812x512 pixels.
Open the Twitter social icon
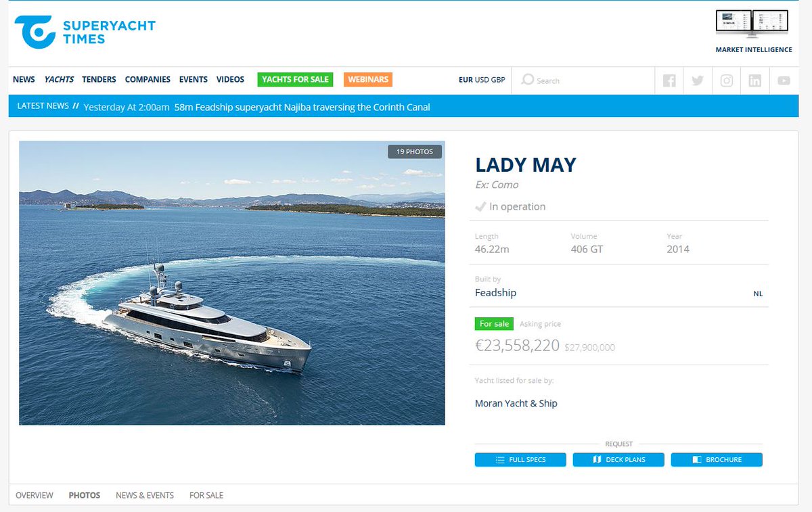click(698, 80)
